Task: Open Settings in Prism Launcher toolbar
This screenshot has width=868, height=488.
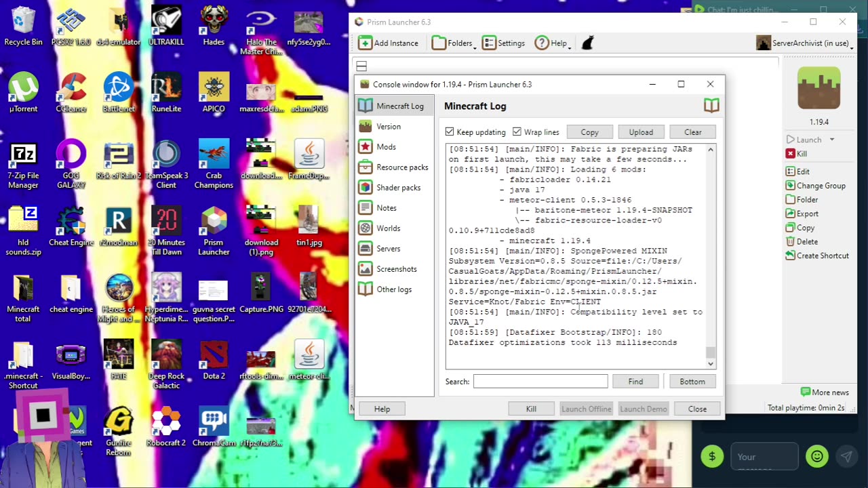Action: point(503,43)
